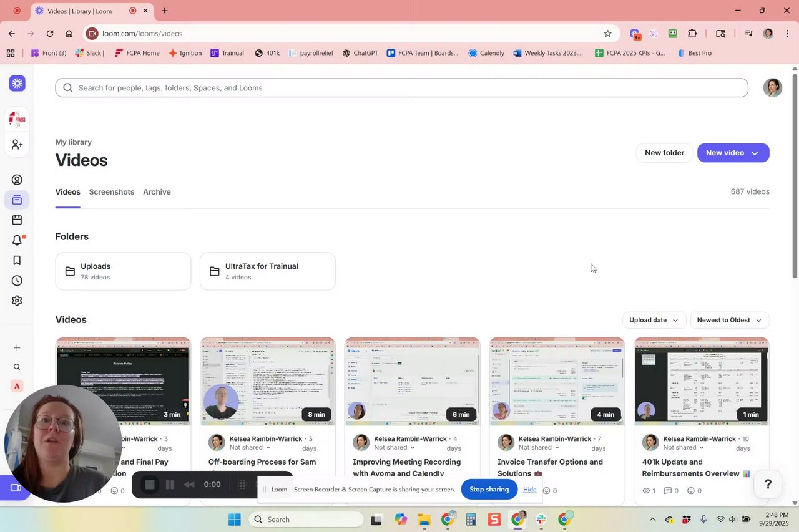
Task: Open the ChatGPT bookmark
Action: point(360,53)
